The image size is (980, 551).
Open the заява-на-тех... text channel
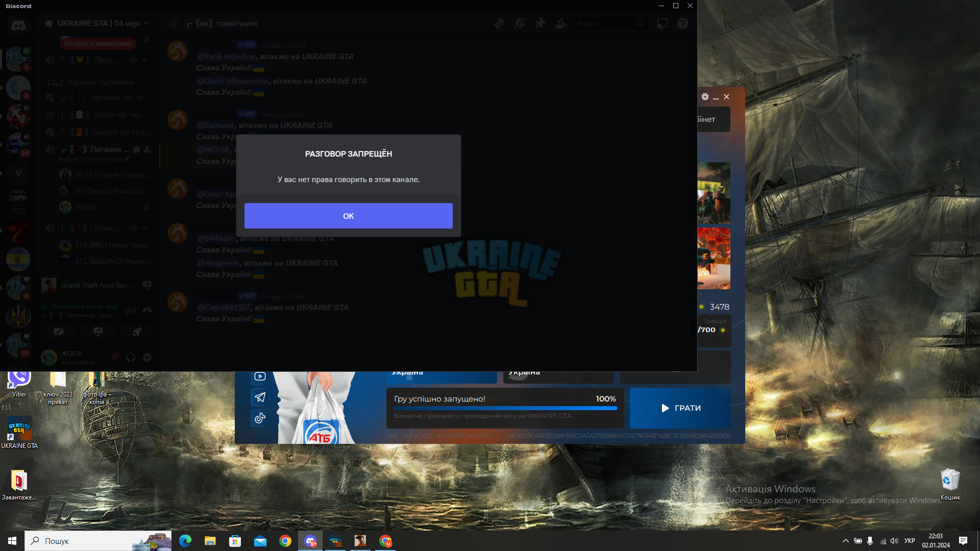[98, 115]
